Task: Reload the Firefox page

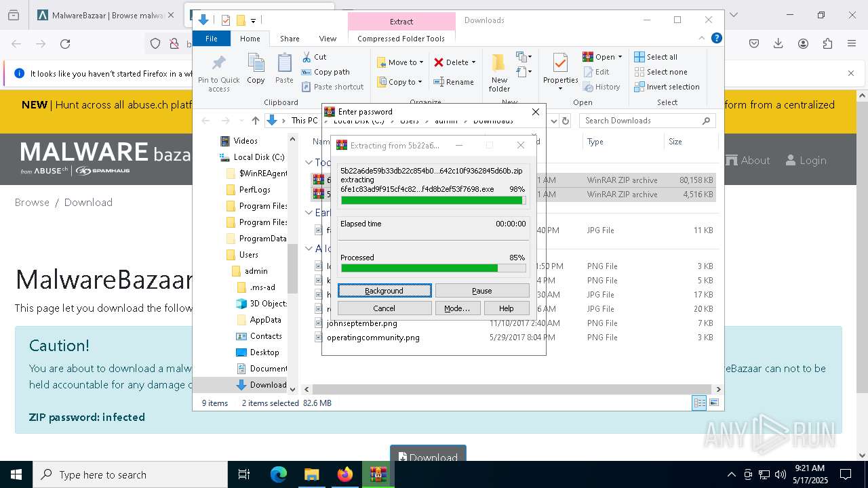Action: pos(65,44)
